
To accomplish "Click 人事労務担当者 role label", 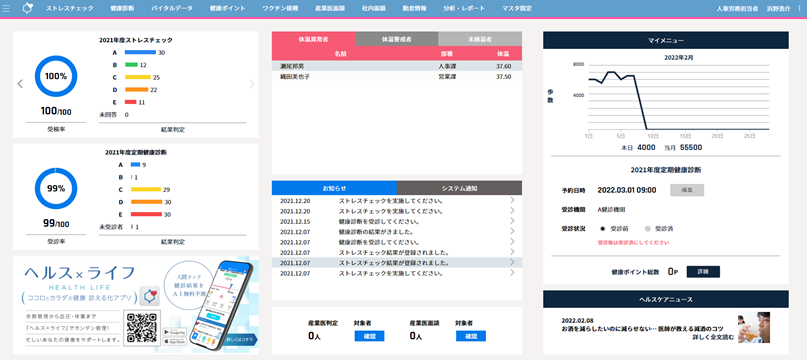I will tap(737, 9).
